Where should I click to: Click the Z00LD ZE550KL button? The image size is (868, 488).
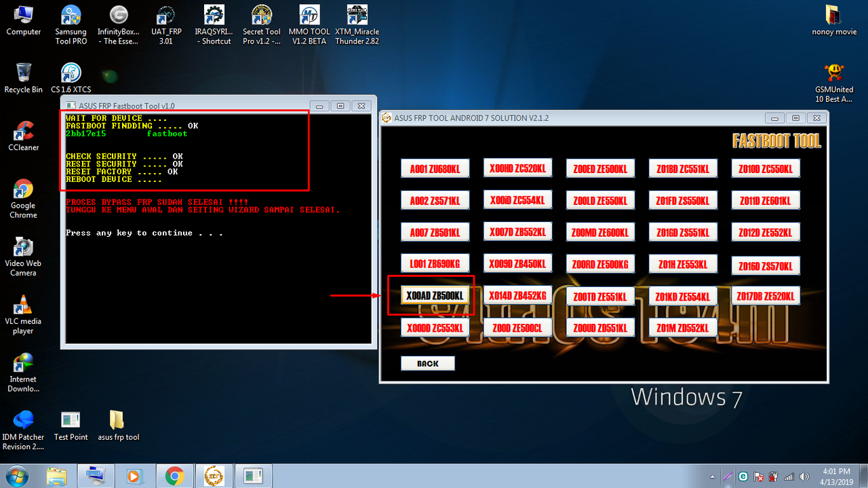tap(600, 200)
